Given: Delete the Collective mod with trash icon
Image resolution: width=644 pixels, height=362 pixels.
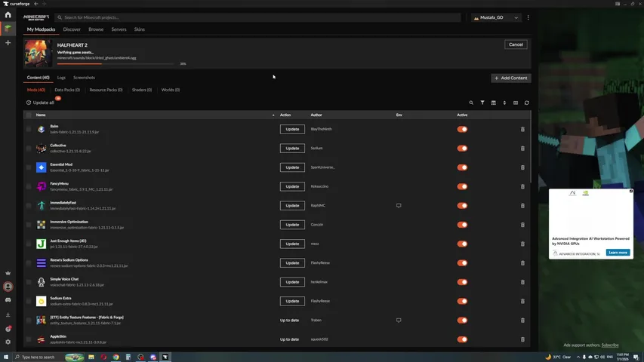Looking at the screenshot, I should click(x=522, y=148).
